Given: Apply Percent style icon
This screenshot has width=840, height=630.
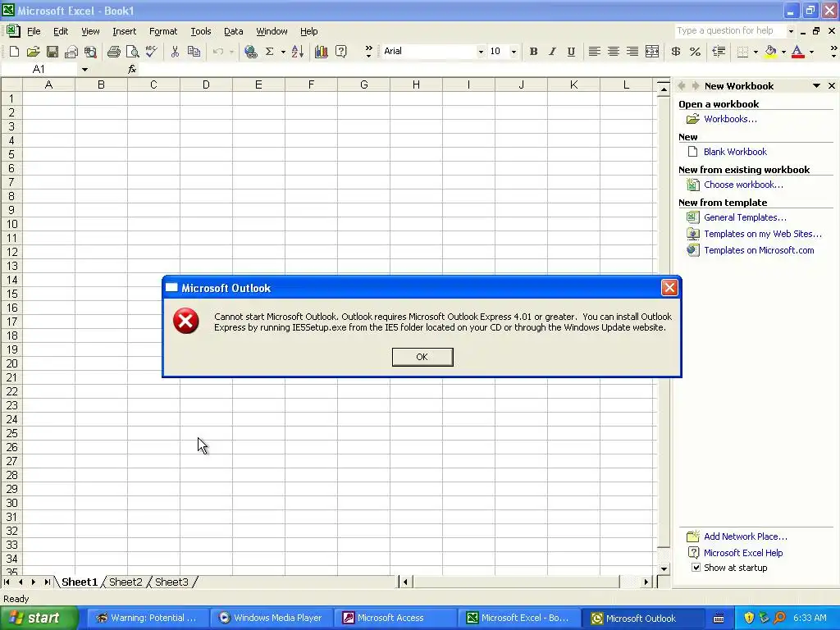Looking at the screenshot, I should tap(695, 52).
